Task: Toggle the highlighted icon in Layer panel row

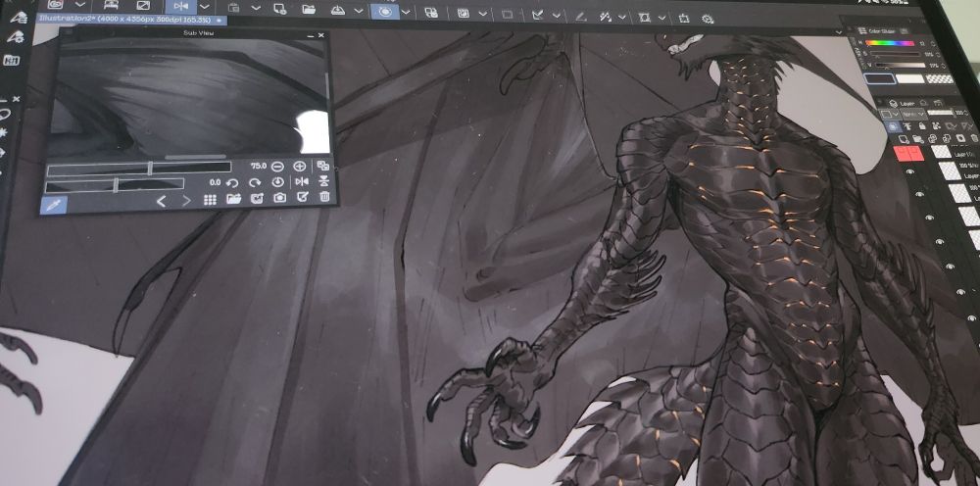Action: pos(894,127)
